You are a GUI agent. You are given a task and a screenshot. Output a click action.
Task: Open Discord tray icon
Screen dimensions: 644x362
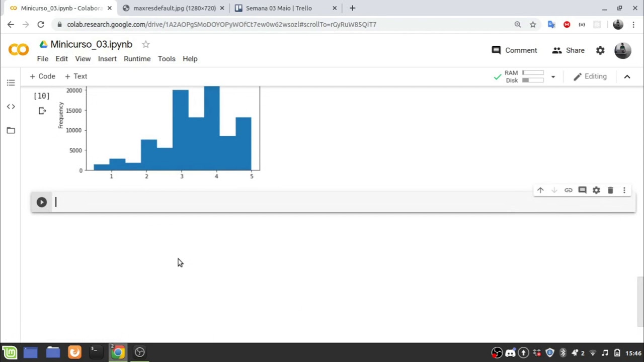tap(510, 353)
